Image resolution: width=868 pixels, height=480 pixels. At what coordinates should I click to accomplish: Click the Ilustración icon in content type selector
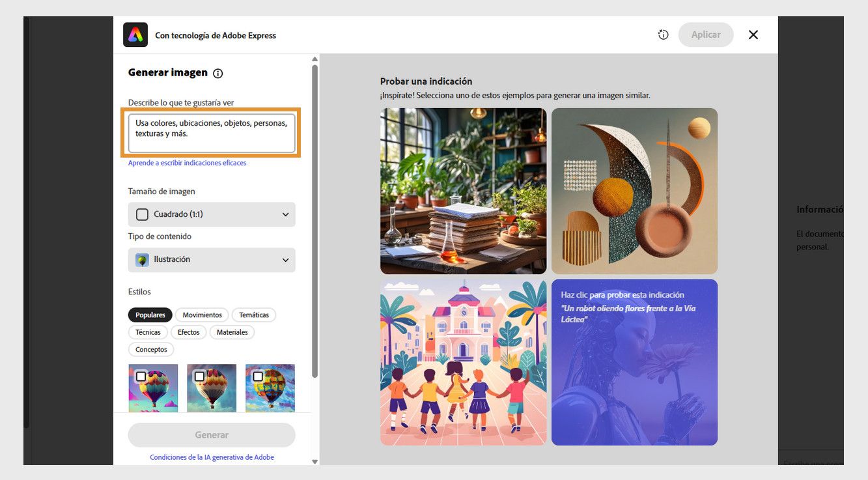point(142,259)
